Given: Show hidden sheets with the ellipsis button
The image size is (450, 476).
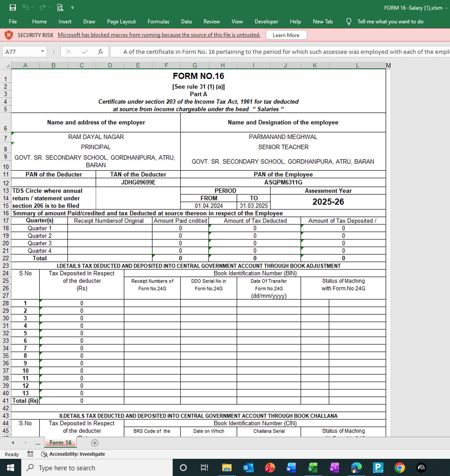Looking at the screenshot, I should [38, 443].
